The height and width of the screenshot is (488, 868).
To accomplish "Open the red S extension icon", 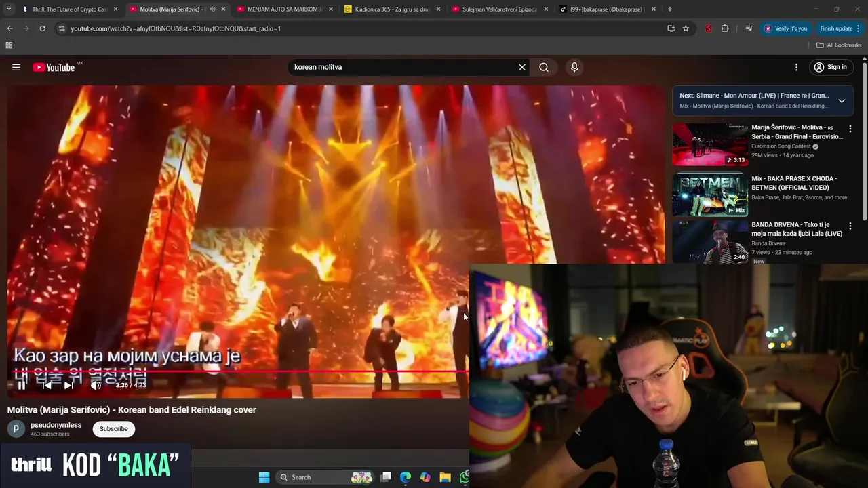I will (709, 28).
